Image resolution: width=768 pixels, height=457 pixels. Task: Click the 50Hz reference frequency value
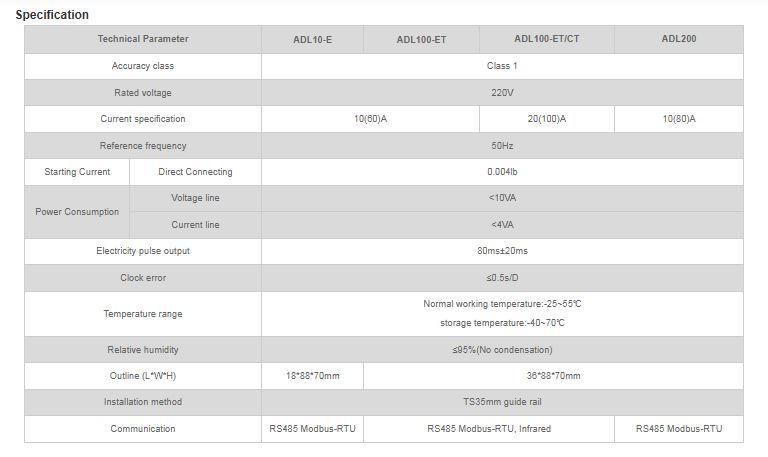pos(502,146)
